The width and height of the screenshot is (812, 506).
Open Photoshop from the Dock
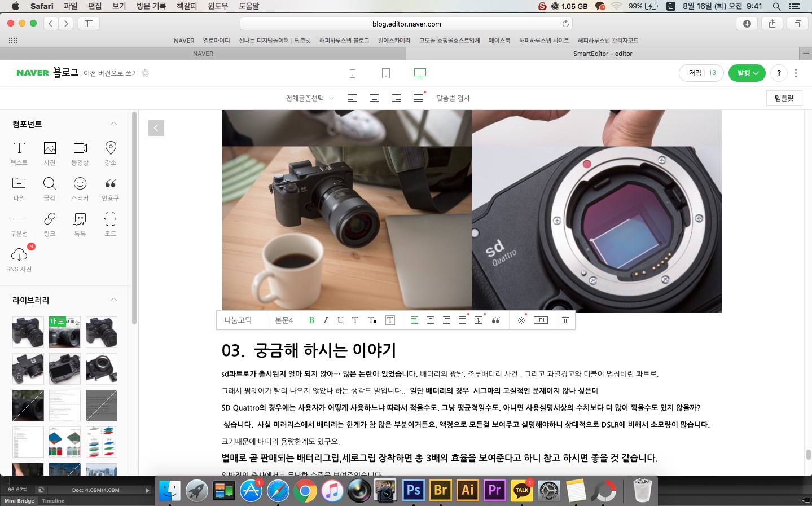(x=414, y=490)
